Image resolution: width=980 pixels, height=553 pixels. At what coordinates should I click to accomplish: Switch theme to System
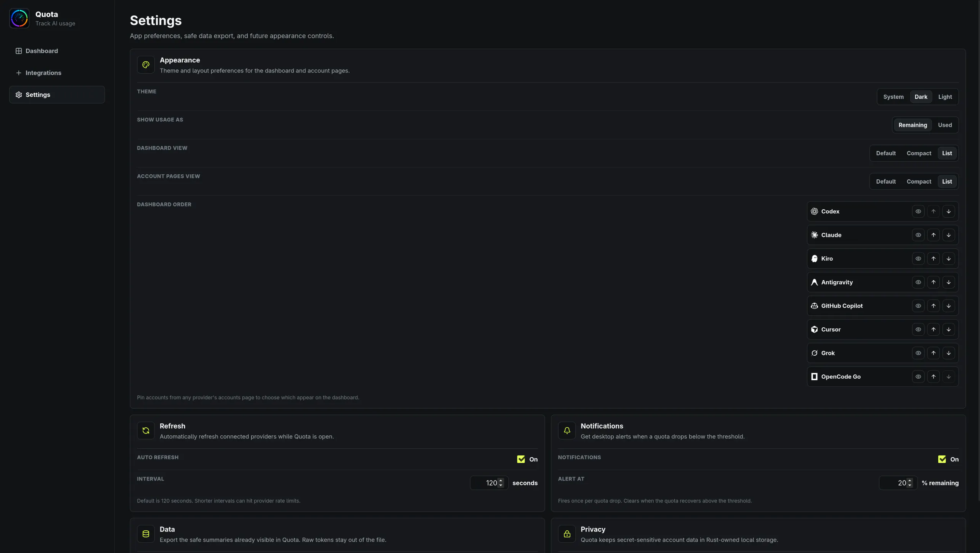pos(893,97)
